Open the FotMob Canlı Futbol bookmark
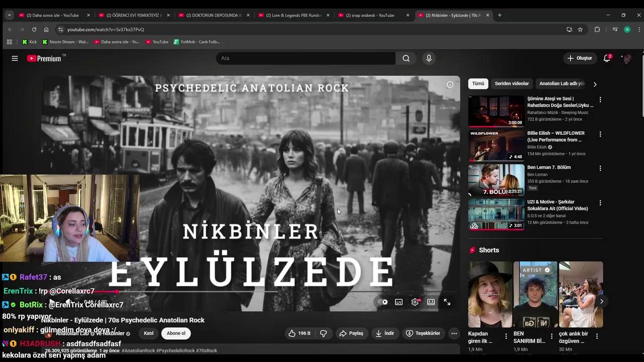Viewport: 644px width, 362px height. click(x=197, y=42)
